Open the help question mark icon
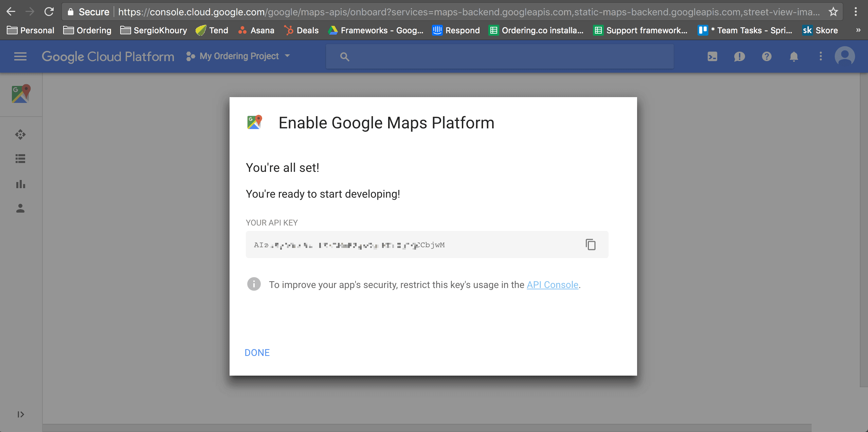The width and height of the screenshot is (868, 432). click(x=766, y=56)
